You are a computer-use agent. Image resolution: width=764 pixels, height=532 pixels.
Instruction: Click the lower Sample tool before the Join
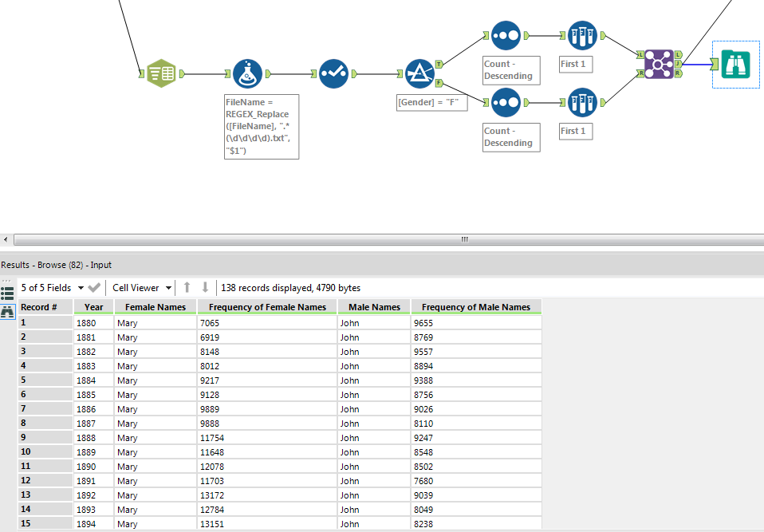pyautogui.click(x=581, y=102)
